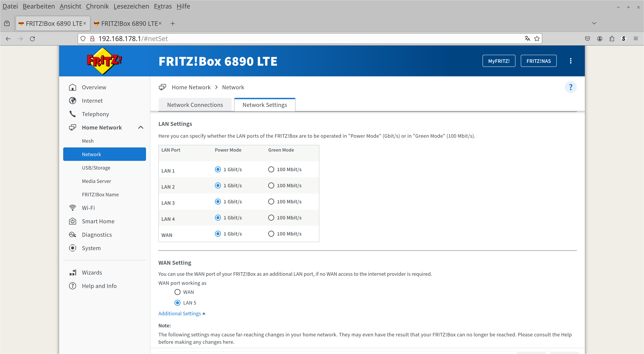Click the FRITZ! logo
Viewport: 644px width, 354px height.
click(x=104, y=61)
